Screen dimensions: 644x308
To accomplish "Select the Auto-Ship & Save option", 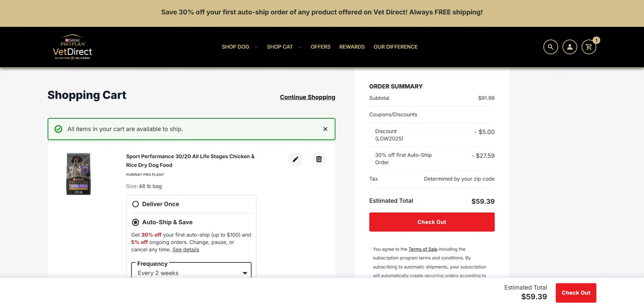I will (135, 222).
